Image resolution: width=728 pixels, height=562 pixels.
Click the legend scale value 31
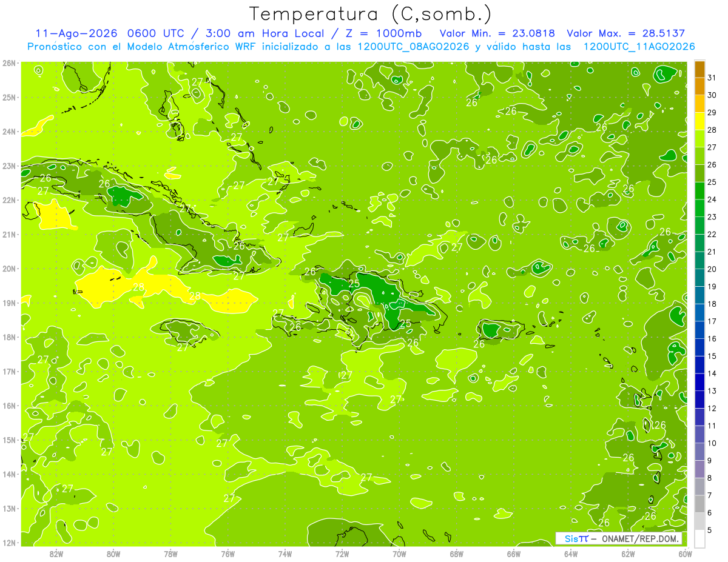tap(712, 78)
